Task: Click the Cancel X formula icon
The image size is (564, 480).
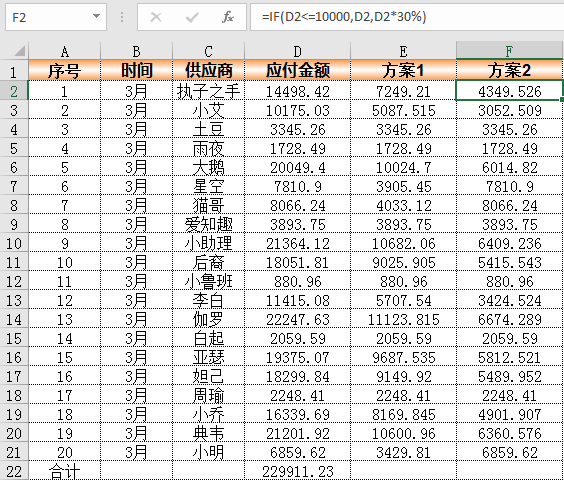Action: coord(156,17)
